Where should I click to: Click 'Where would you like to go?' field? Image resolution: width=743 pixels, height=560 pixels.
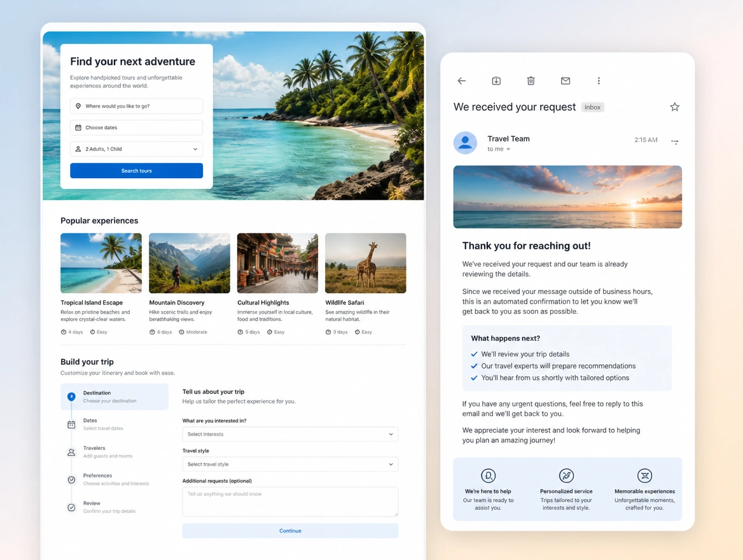click(x=137, y=106)
